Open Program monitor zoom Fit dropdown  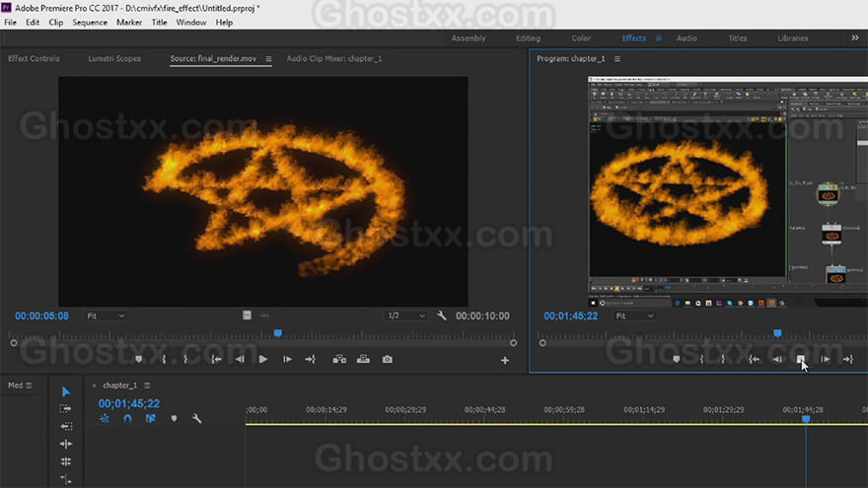634,315
